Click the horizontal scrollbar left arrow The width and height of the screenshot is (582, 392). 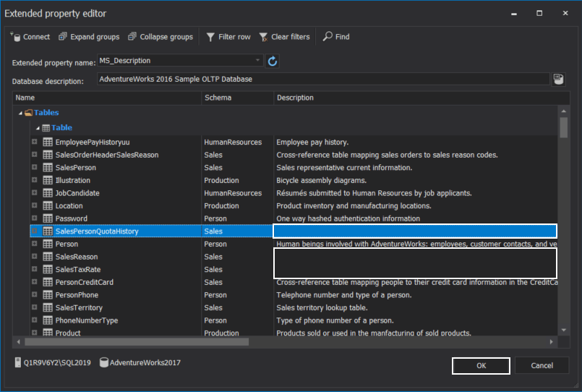[x=19, y=342]
